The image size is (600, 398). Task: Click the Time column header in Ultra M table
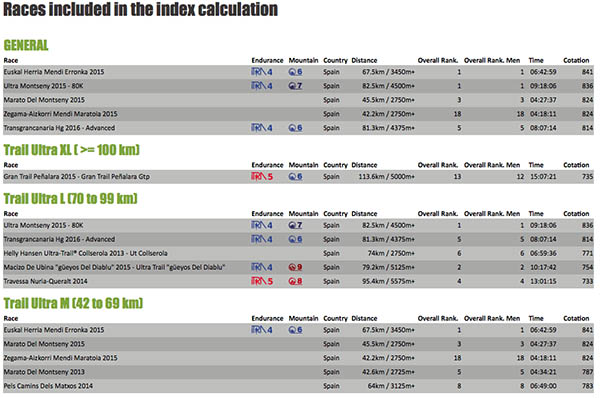[x=536, y=318]
